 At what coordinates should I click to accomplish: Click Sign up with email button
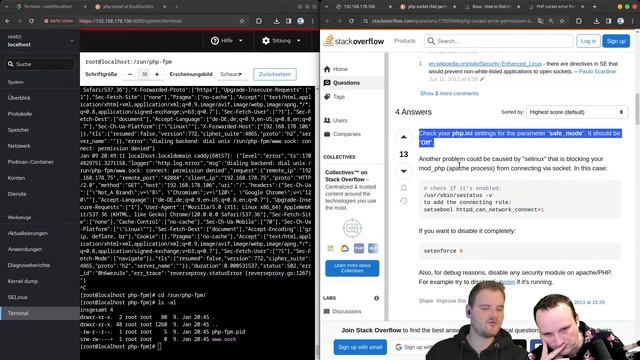(360, 347)
